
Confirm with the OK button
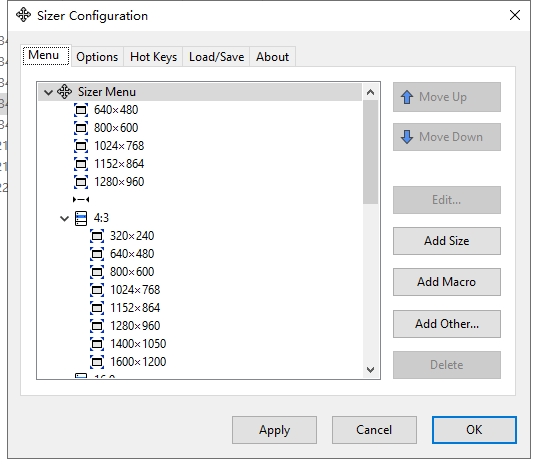[x=474, y=430]
